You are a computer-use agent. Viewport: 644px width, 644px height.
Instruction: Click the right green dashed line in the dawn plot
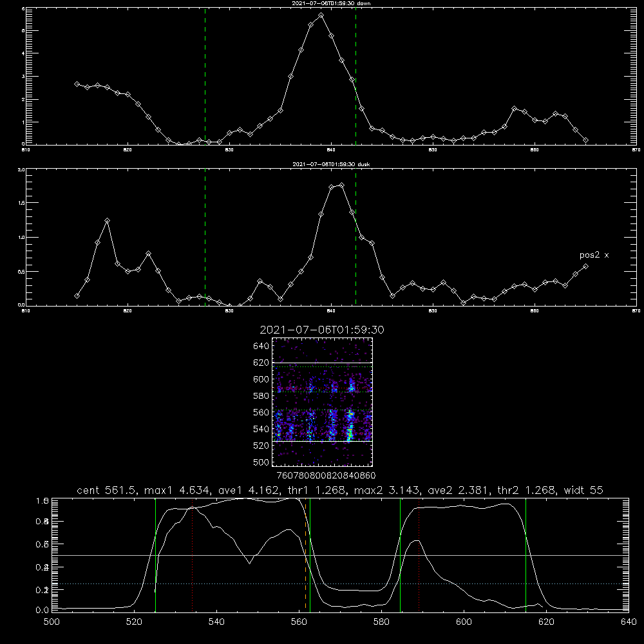[355, 76]
